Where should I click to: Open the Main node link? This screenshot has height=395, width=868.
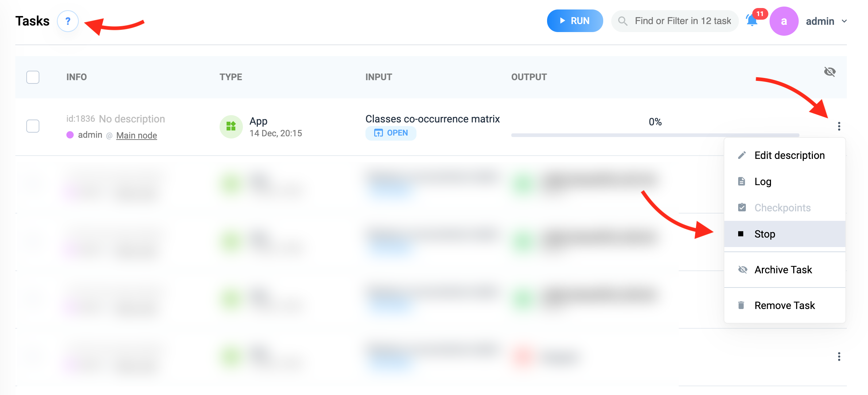[136, 135]
